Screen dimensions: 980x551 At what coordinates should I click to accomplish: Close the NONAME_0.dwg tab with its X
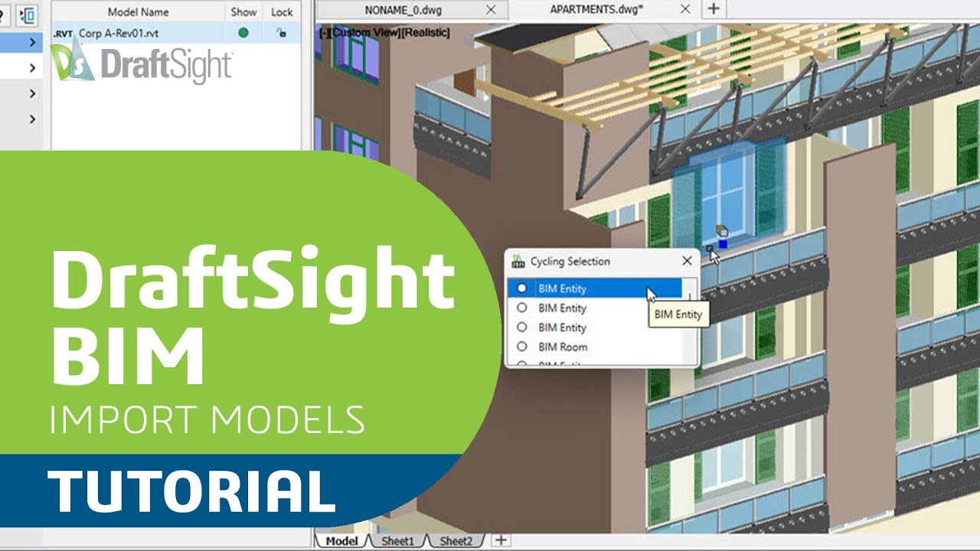[x=491, y=10]
